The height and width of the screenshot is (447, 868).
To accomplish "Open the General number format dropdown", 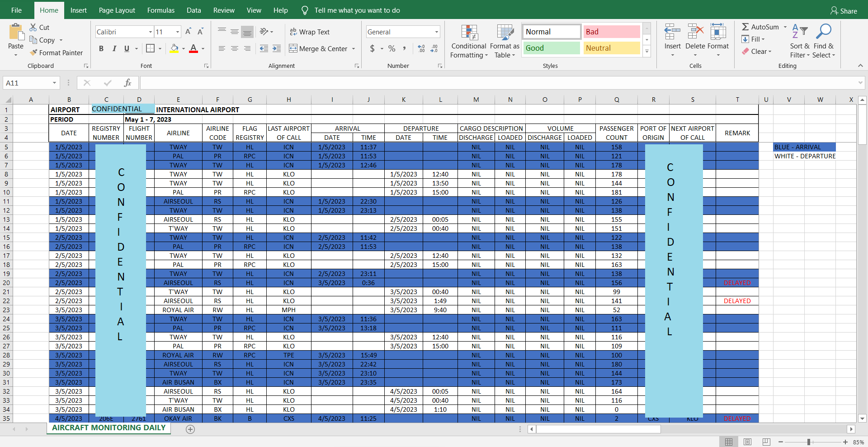I will coord(437,32).
